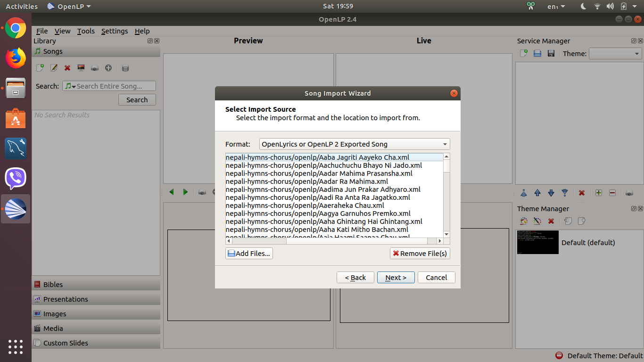
Task: Delete selected song in Library toolbar
Action: [x=67, y=68]
